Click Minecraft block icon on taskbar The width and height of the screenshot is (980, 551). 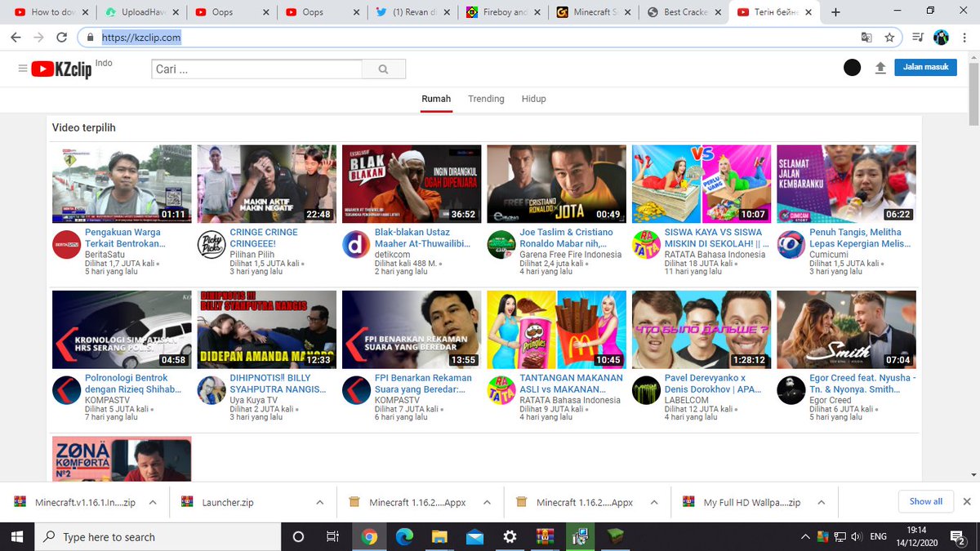click(615, 536)
